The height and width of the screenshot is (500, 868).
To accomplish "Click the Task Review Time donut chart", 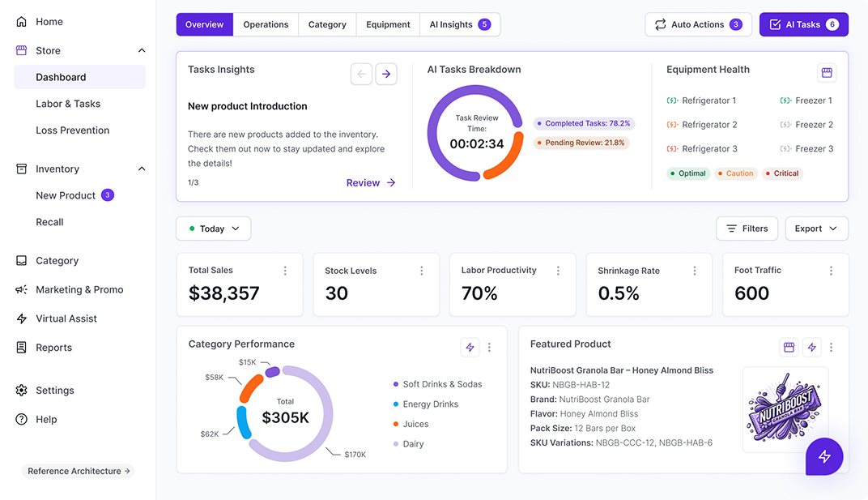I will (475, 133).
